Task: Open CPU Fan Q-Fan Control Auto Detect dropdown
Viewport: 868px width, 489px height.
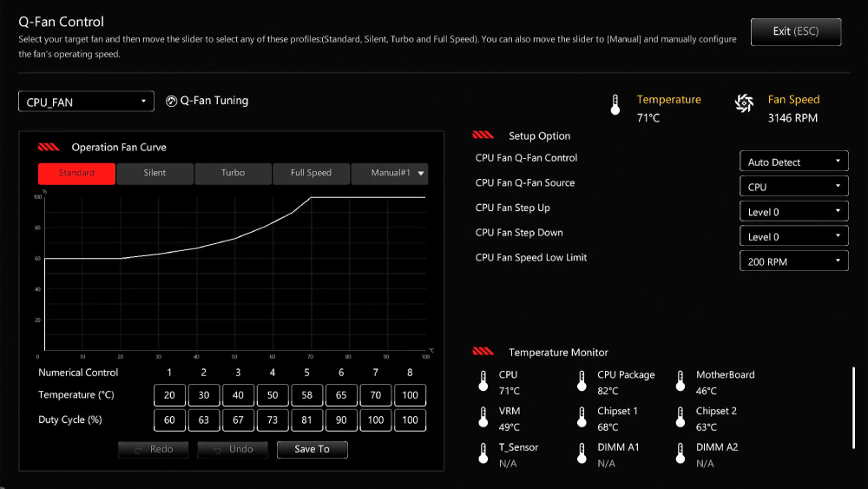Action: click(793, 162)
